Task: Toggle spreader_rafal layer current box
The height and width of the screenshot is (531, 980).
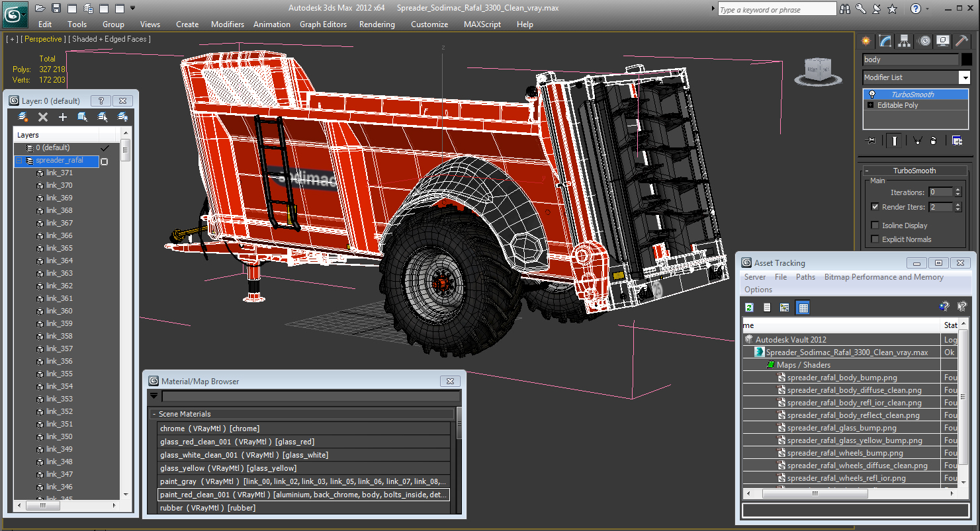Action: tap(104, 161)
